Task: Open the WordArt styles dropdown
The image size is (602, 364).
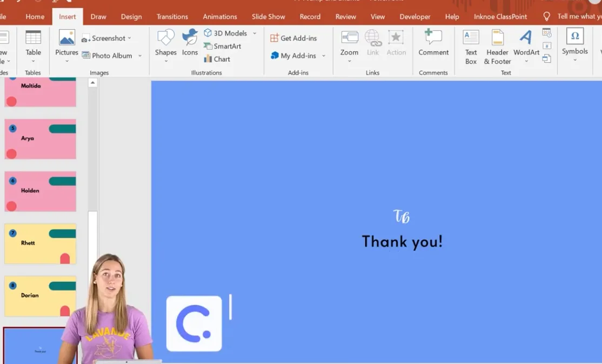Action: 526,46
